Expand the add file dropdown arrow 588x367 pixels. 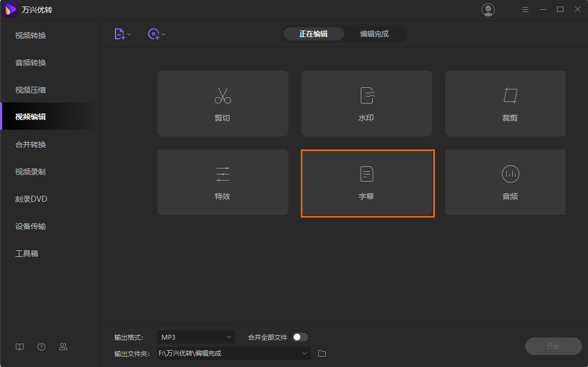tap(129, 34)
